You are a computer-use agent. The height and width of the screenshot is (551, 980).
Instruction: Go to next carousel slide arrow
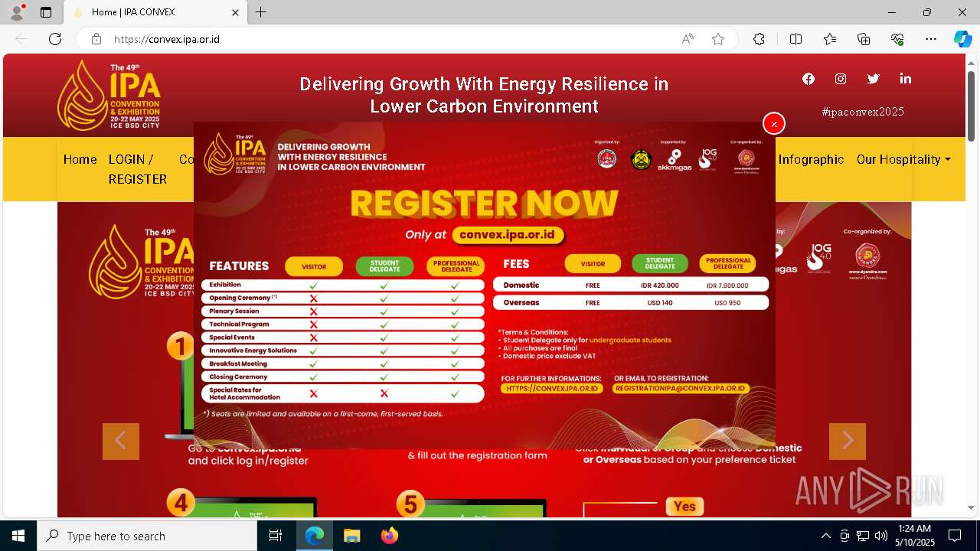(x=848, y=442)
